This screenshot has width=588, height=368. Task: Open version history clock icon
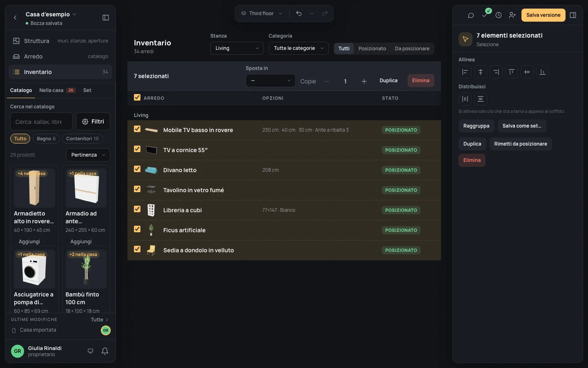[499, 15]
